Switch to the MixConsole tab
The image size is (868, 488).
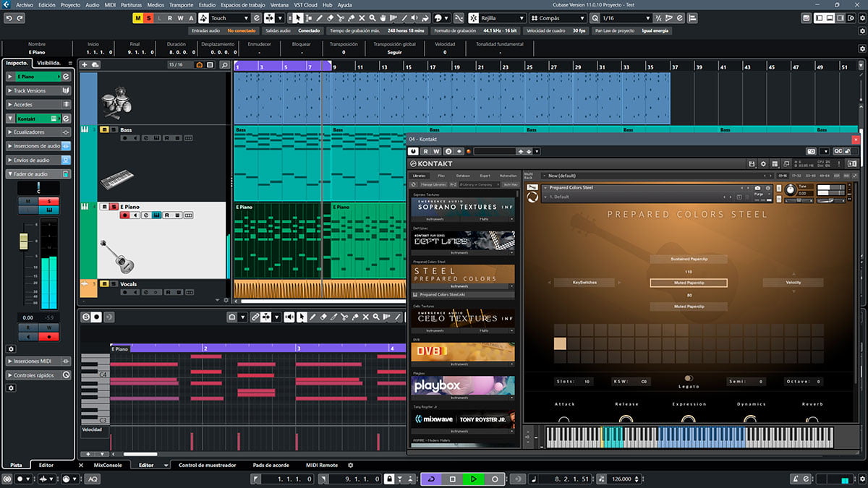(x=109, y=465)
